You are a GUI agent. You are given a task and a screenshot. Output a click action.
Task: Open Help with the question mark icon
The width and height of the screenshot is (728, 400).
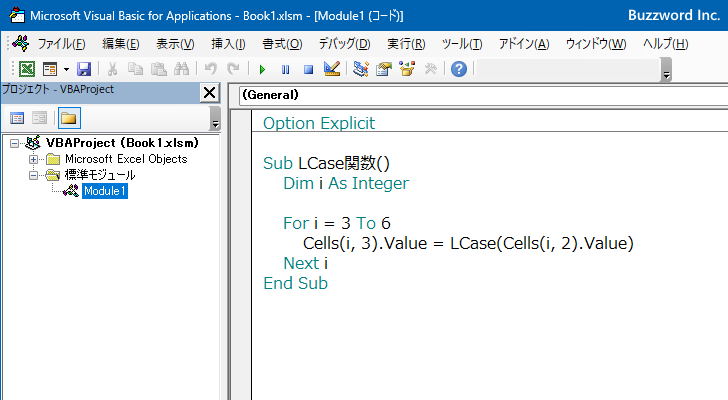(459, 69)
